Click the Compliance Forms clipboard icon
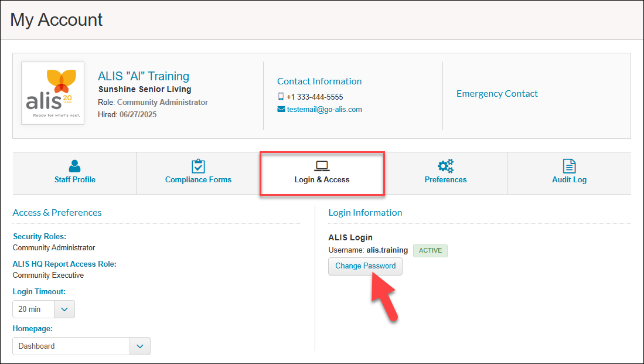 [199, 166]
